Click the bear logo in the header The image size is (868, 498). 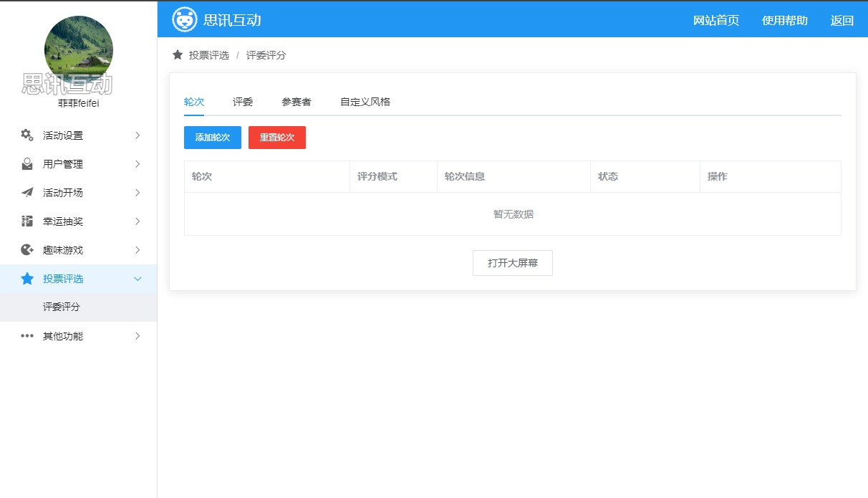(x=185, y=19)
